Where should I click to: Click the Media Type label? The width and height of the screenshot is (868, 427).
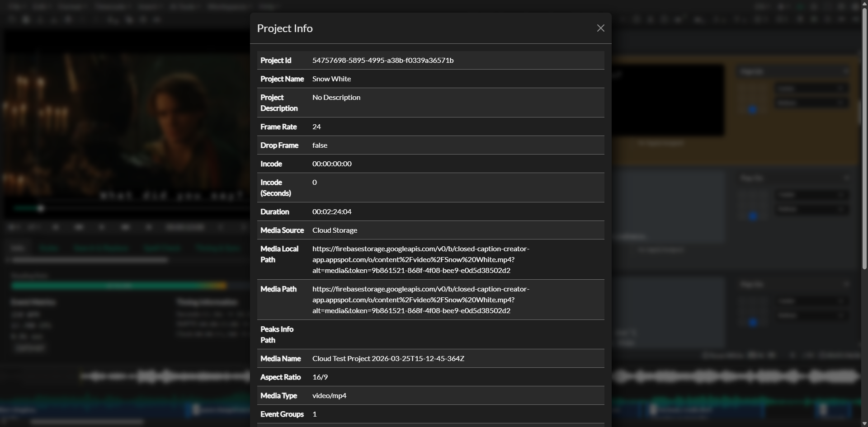tap(278, 395)
